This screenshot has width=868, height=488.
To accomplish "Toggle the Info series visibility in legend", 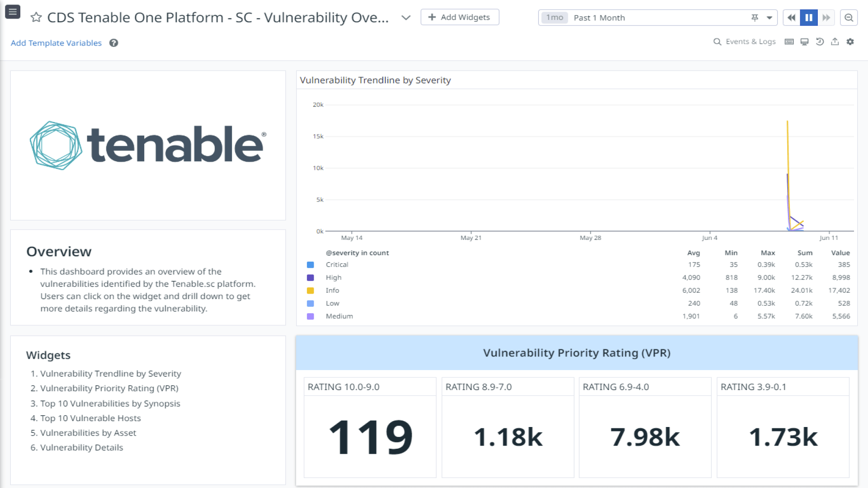I will (x=310, y=291).
